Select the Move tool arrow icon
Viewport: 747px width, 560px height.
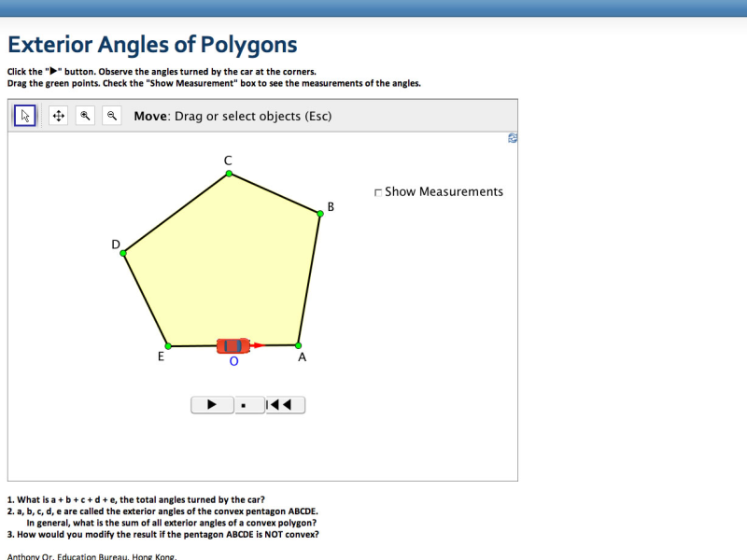point(25,115)
